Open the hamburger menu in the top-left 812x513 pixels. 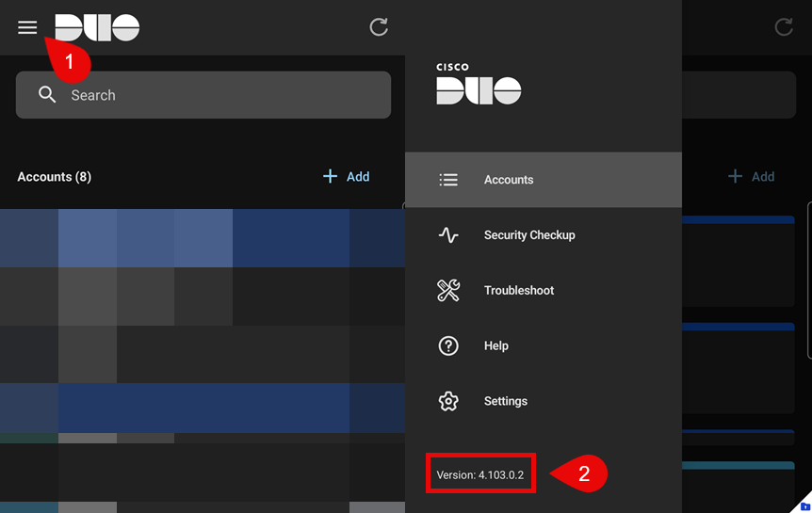(27, 27)
